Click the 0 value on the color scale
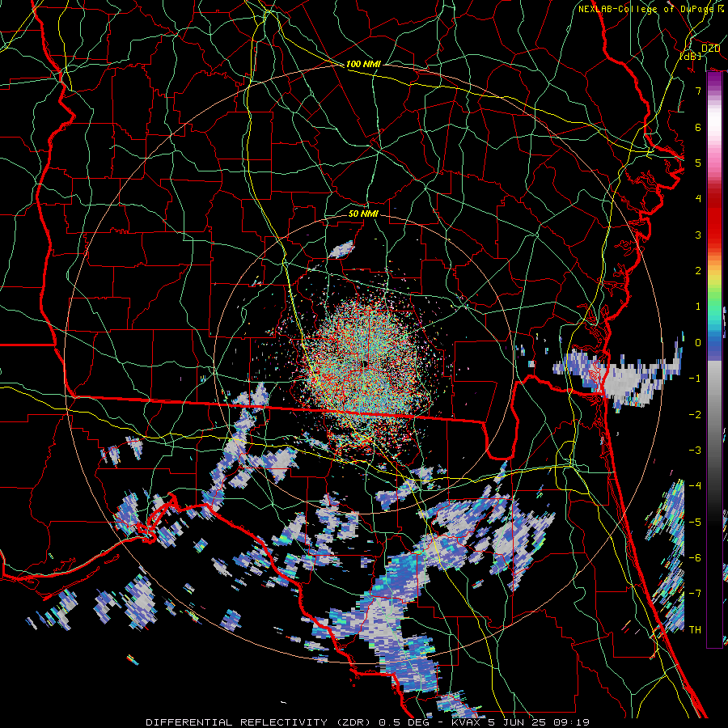The image size is (728, 728). point(698,343)
